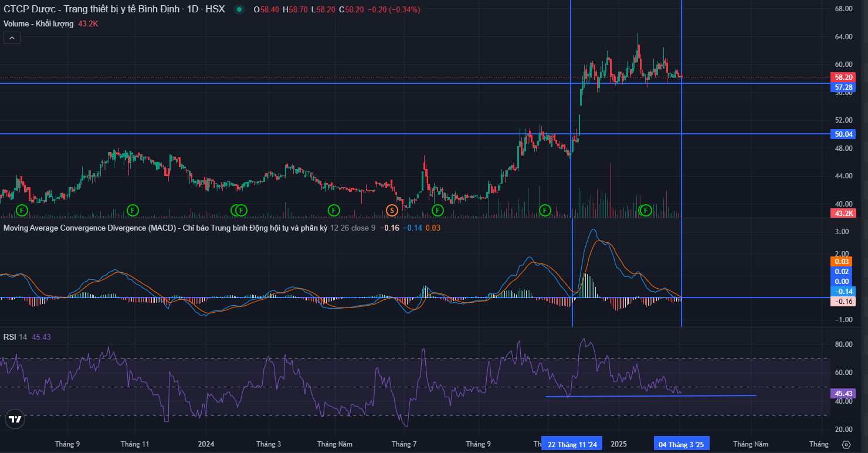Click the 3.00 MACD scale label
The height and width of the screenshot is (453, 868).
842,232
